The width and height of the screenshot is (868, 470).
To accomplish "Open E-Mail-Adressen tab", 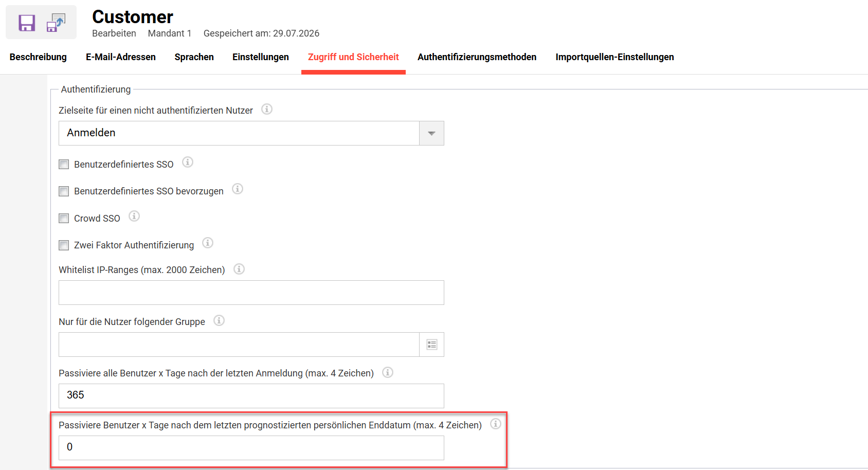I will [x=121, y=57].
